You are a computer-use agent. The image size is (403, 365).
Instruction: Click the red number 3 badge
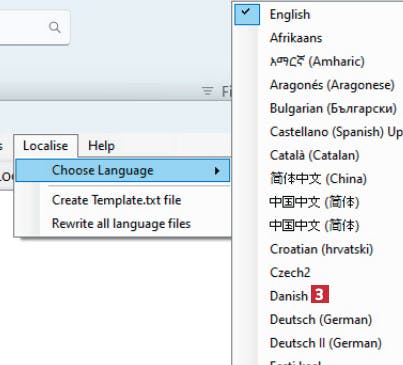click(320, 294)
